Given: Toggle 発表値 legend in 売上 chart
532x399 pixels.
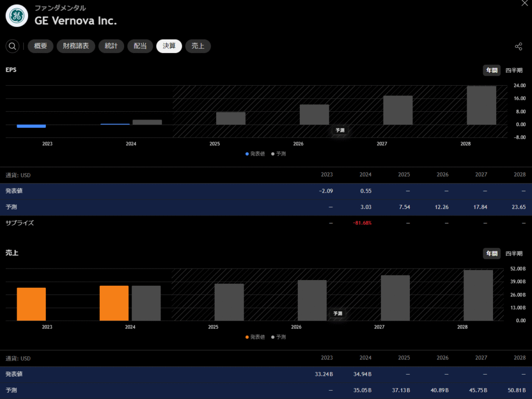Looking at the screenshot, I should pyautogui.click(x=255, y=337).
